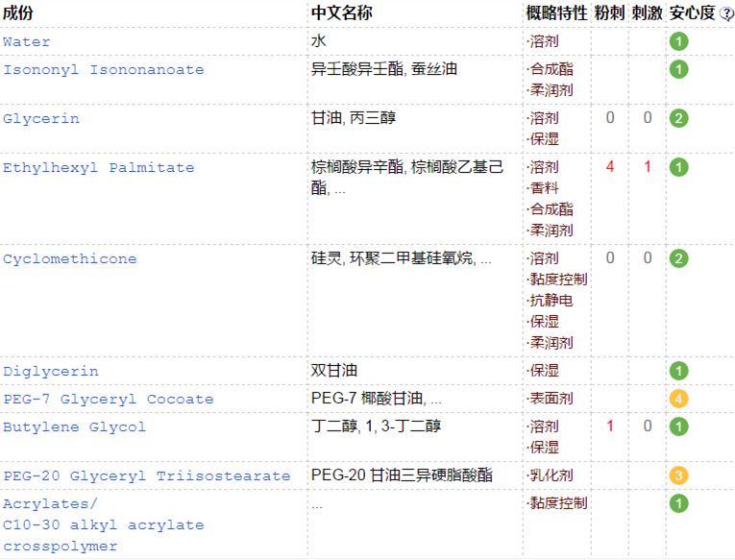The image size is (735, 560).
Task: Click 黏度控制 property in Acrylates crosspolymer row
Action: pos(559,503)
